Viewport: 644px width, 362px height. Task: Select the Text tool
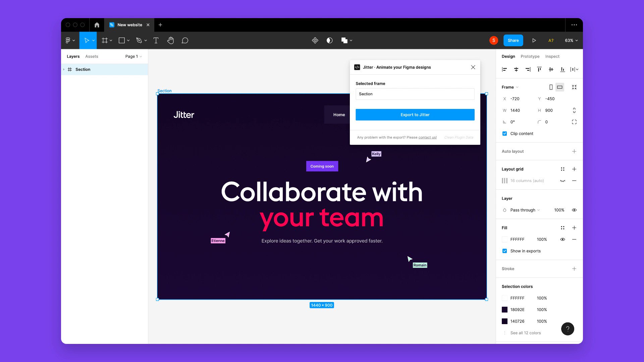click(156, 41)
